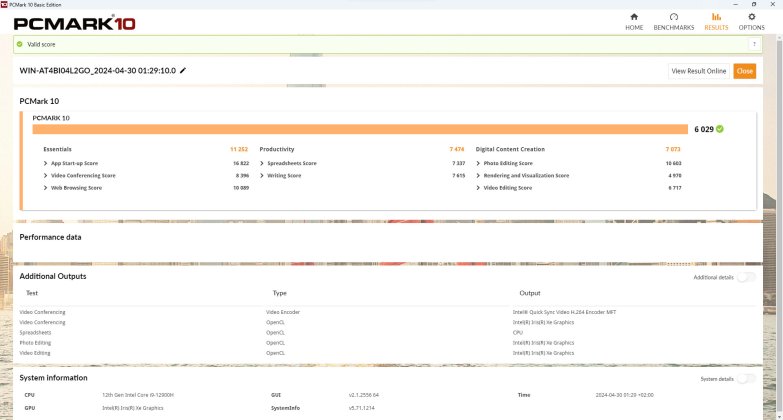Image resolution: width=783 pixels, height=420 pixels.
Task: Click the Performance data heading
Action: coord(50,237)
